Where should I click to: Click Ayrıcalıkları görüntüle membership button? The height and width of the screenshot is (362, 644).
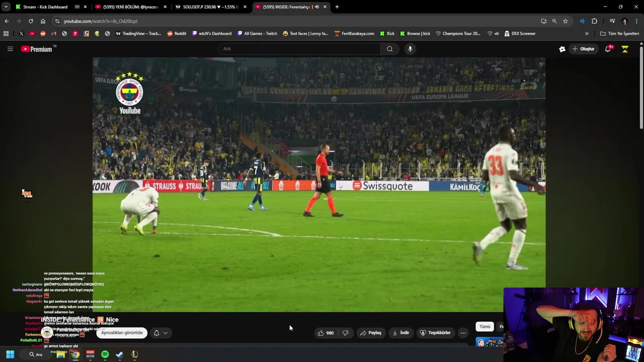pyautogui.click(x=122, y=333)
